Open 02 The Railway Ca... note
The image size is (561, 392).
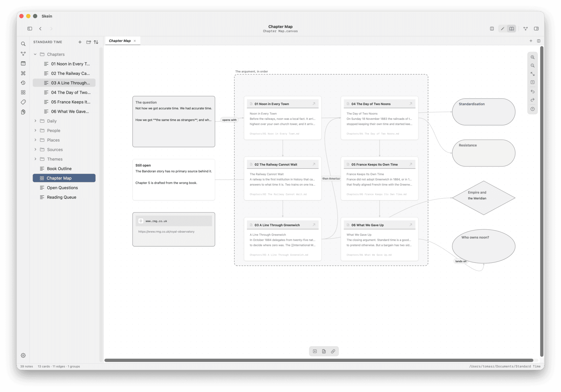click(64, 74)
